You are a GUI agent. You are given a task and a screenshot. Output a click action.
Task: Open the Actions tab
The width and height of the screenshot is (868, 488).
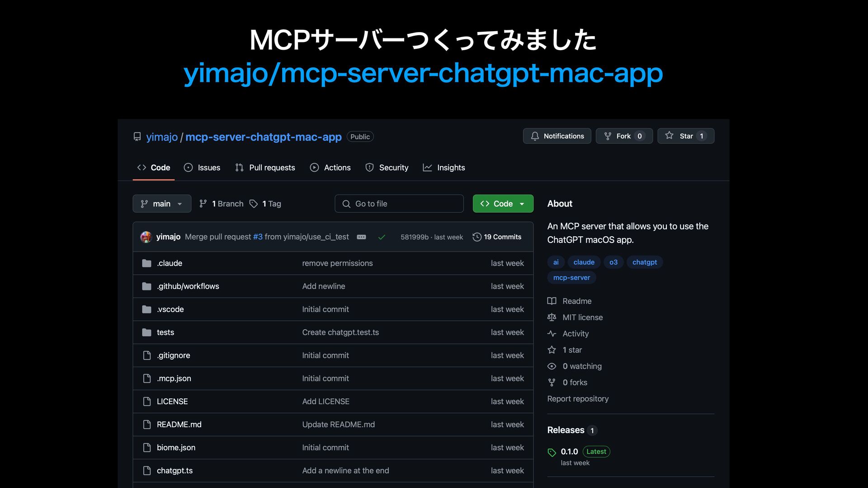pyautogui.click(x=330, y=168)
